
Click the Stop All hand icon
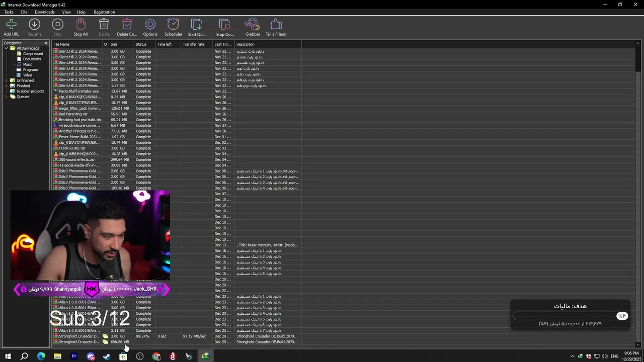80,24
